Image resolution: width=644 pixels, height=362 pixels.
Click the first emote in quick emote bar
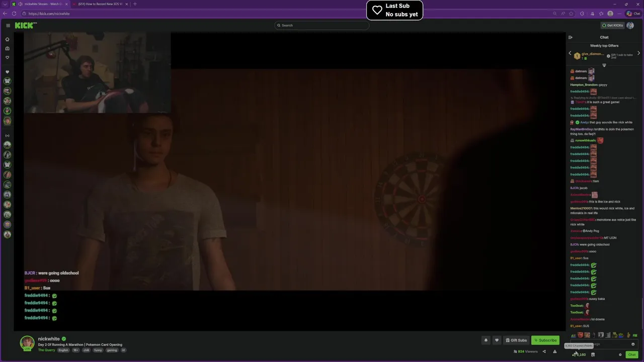coord(573,335)
